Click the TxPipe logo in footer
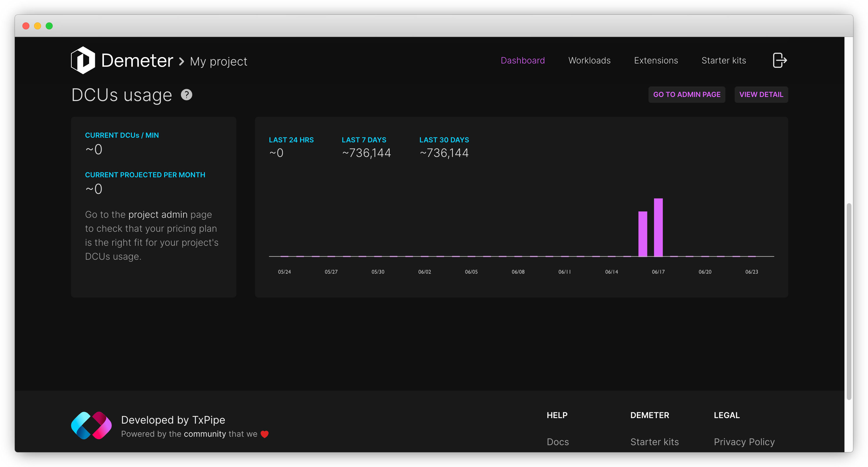 (x=91, y=426)
